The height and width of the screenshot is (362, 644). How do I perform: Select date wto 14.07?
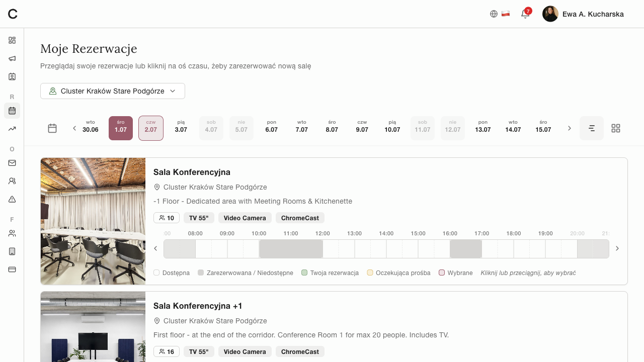513,128
